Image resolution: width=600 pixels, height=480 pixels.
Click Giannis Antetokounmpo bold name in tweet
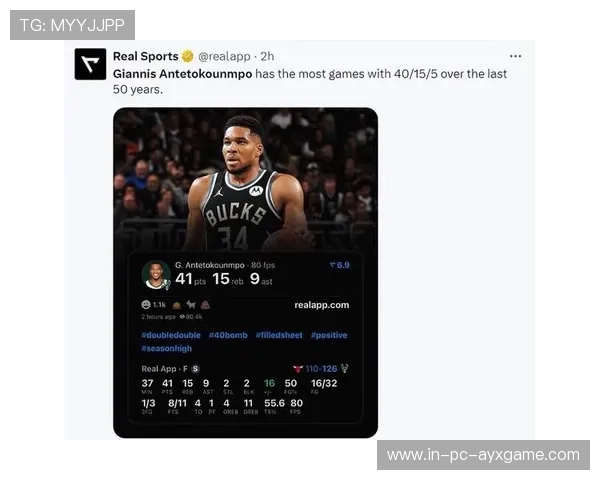(183, 74)
